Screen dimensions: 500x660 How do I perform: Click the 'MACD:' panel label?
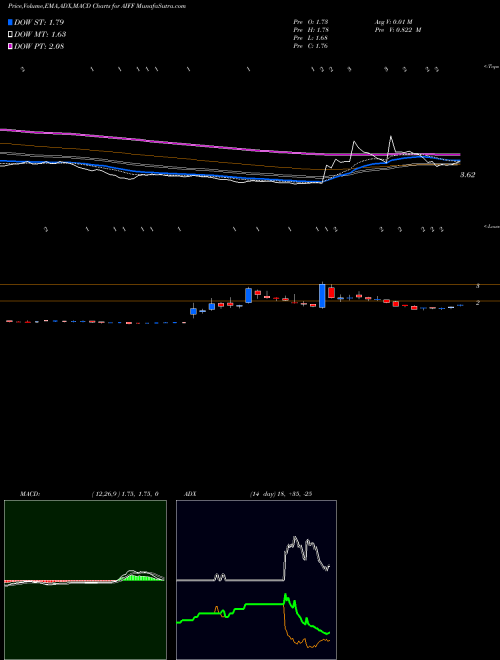point(29,494)
